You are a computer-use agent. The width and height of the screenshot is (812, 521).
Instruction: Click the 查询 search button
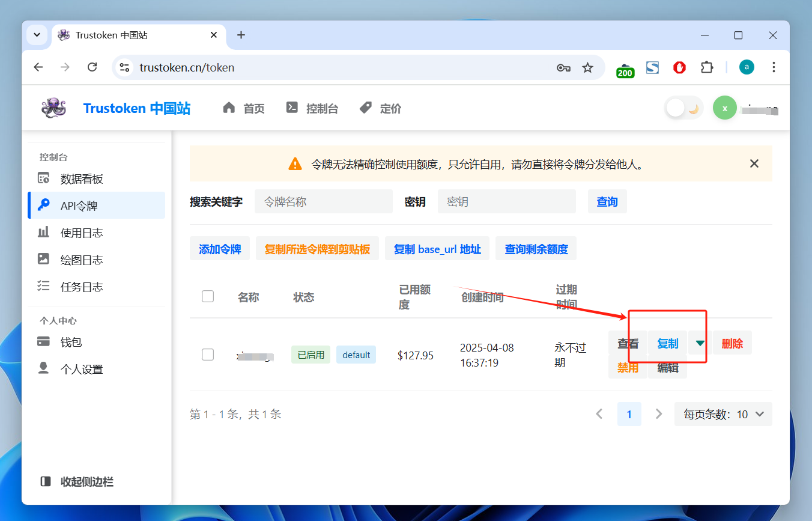point(607,201)
